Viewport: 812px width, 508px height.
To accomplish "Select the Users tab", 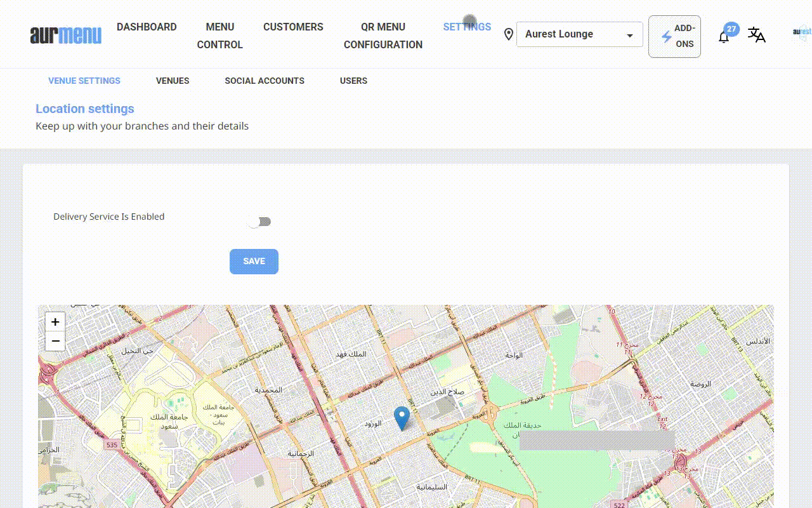I will point(353,81).
